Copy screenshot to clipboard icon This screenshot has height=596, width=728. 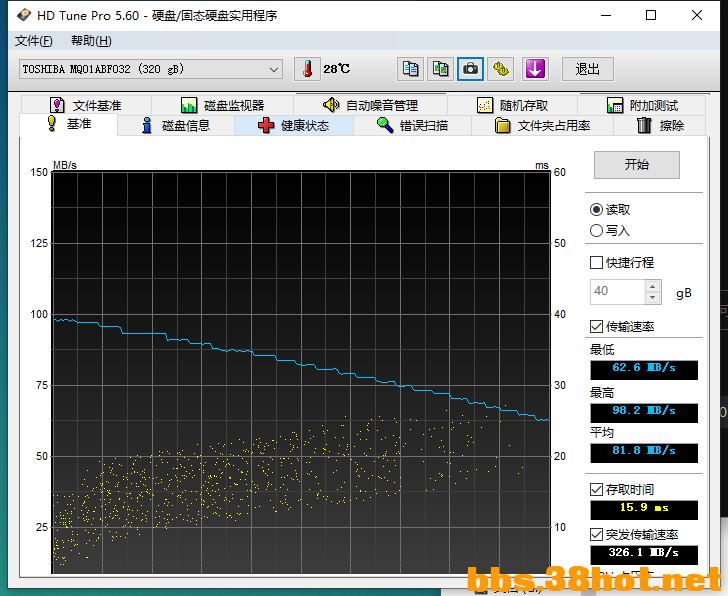(440, 69)
